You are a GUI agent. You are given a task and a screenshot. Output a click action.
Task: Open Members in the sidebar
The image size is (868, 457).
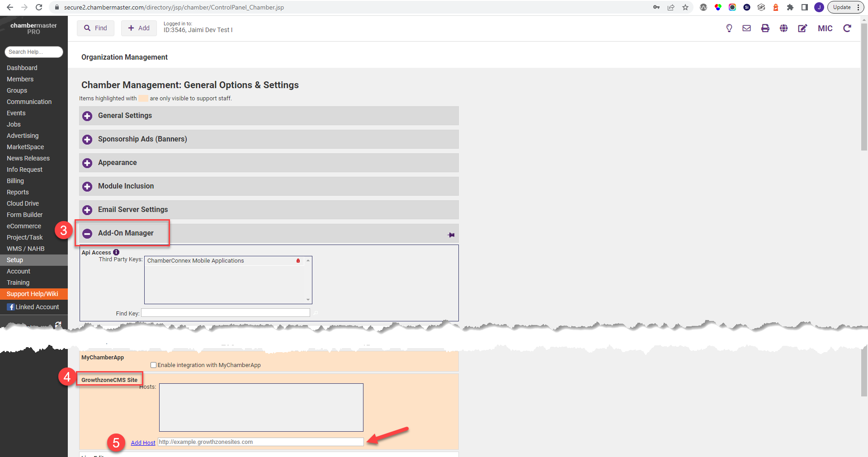point(20,79)
